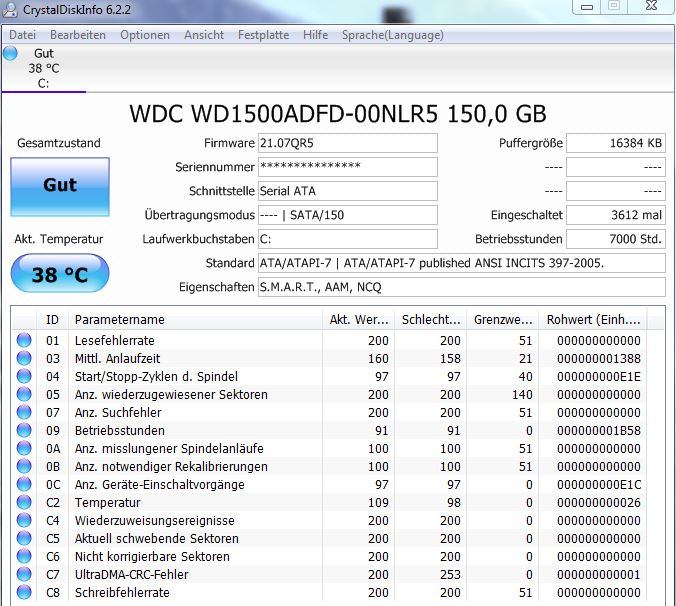
Task: Click the Eigenschaften field S.M.A.R.T., AAM, NCQ
Action: (462, 287)
